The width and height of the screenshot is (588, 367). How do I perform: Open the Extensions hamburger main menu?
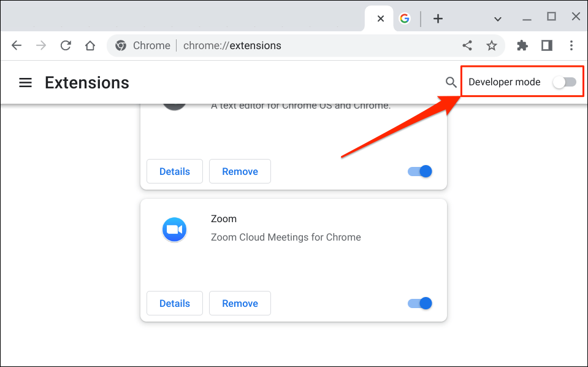pyautogui.click(x=25, y=82)
